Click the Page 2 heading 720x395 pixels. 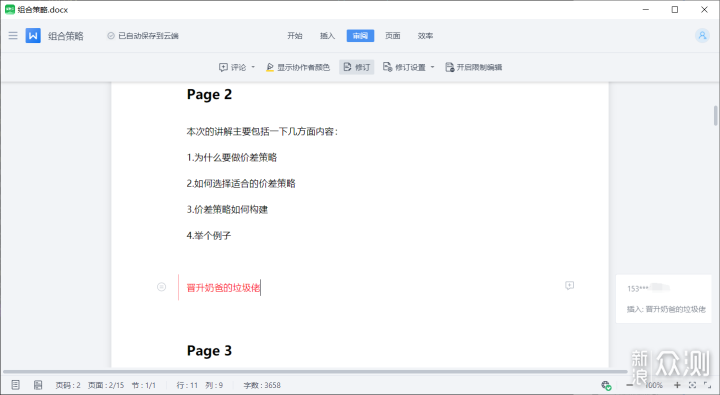(209, 94)
